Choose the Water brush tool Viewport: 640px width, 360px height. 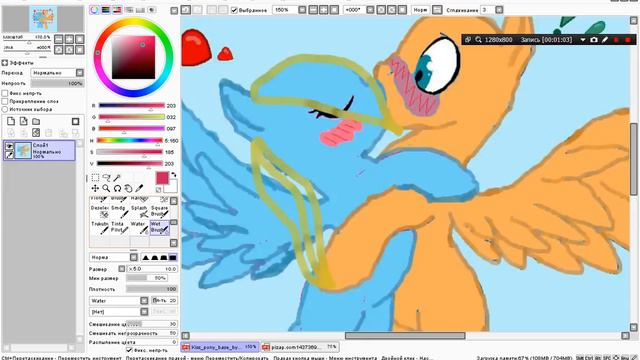[x=140, y=227]
